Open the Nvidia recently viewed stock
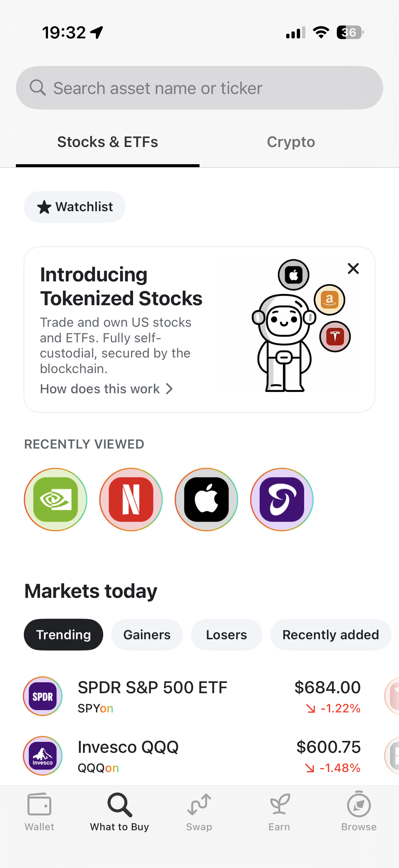The height and width of the screenshot is (868, 399). tap(56, 499)
